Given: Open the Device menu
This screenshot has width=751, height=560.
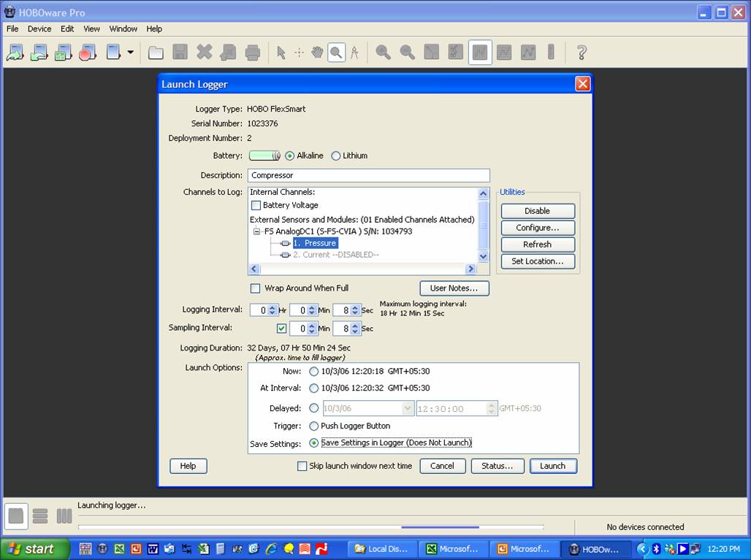Looking at the screenshot, I should [39, 29].
